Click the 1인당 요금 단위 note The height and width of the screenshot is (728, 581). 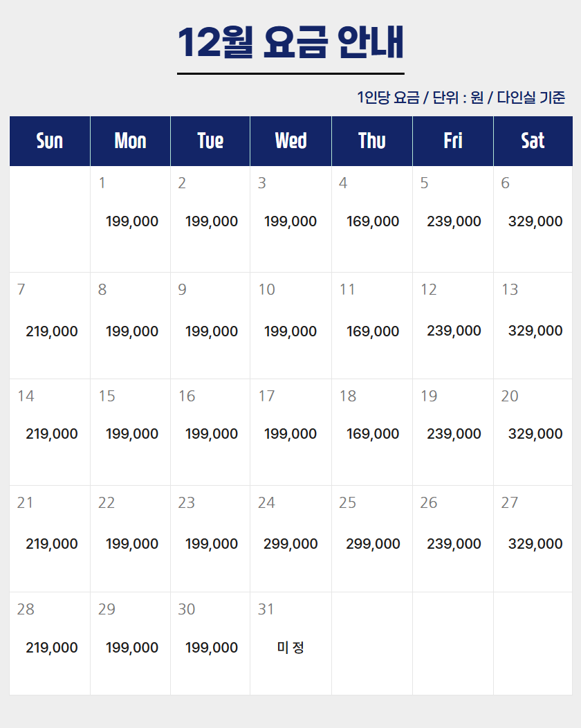coord(461,98)
